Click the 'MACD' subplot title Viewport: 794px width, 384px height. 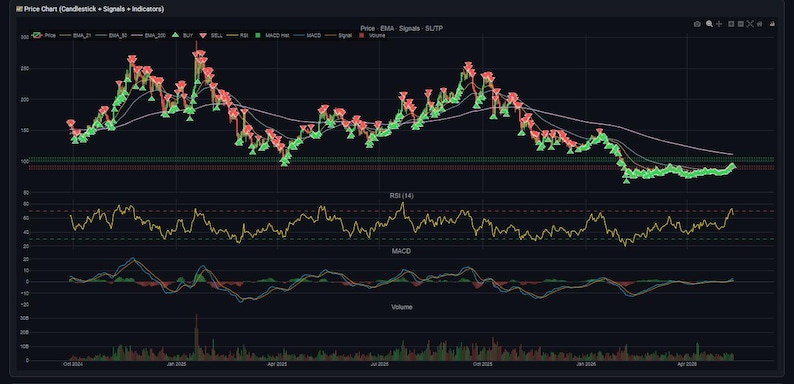(x=401, y=251)
